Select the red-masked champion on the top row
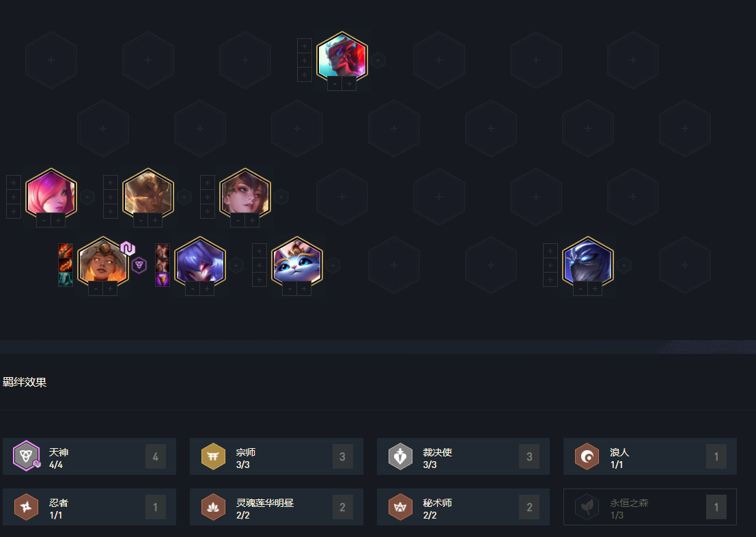This screenshot has height=537, width=756. [x=342, y=57]
